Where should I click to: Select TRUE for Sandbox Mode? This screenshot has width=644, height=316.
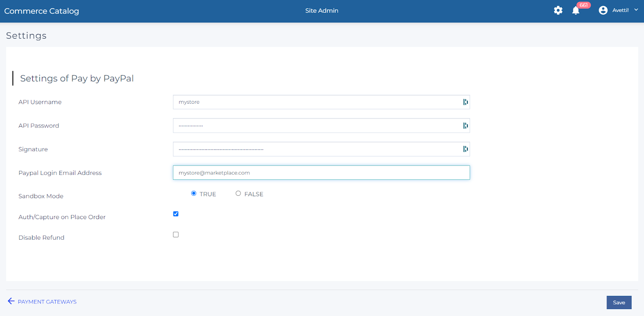pos(194,193)
